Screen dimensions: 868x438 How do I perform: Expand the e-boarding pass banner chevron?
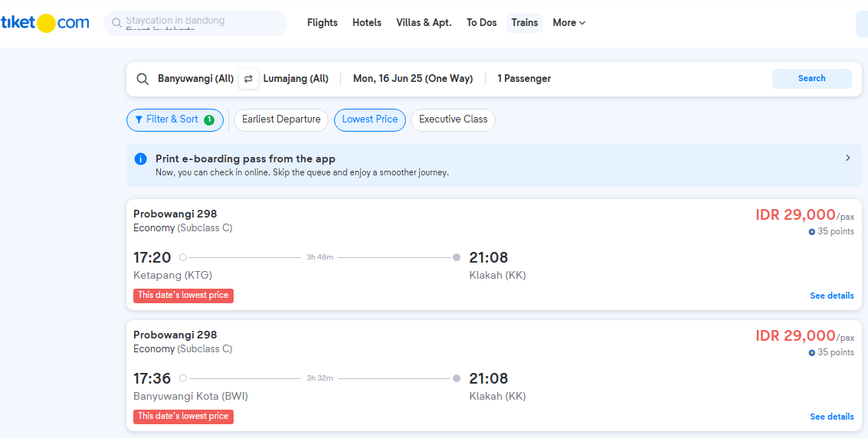pyautogui.click(x=847, y=159)
